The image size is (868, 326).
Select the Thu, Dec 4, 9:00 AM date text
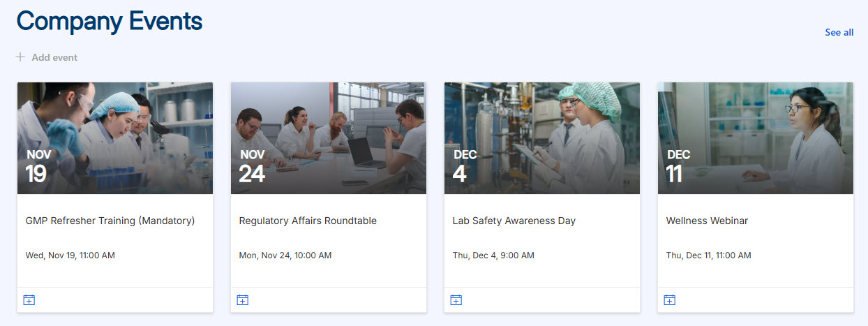coord(493,255)
